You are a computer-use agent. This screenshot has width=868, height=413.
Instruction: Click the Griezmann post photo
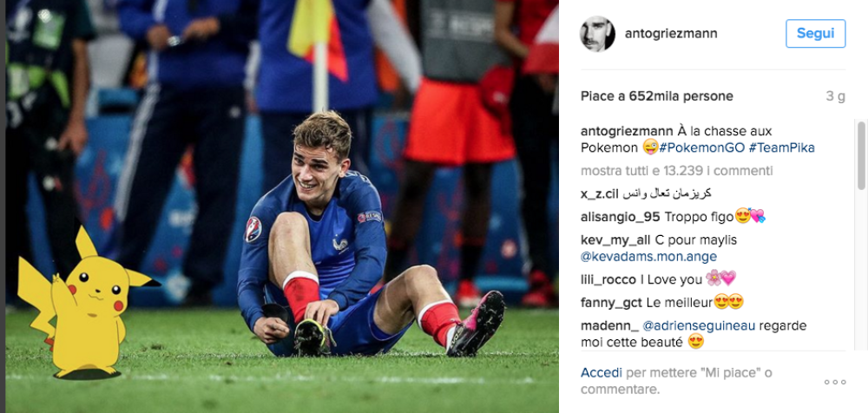[x=279, y=206]
